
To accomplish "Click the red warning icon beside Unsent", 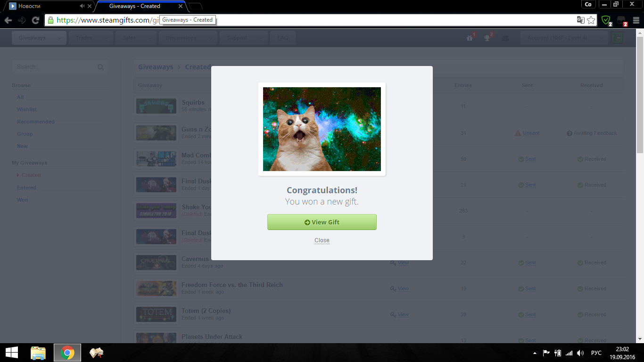I will (518, 133).
